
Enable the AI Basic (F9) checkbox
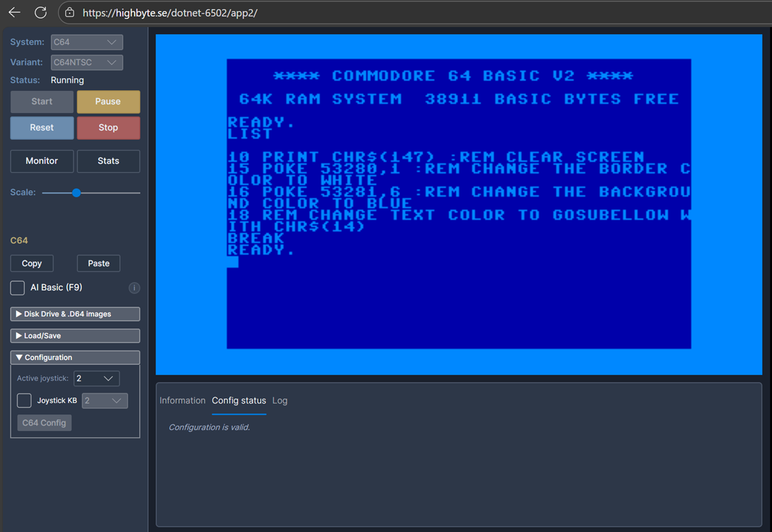click(17, 288)
